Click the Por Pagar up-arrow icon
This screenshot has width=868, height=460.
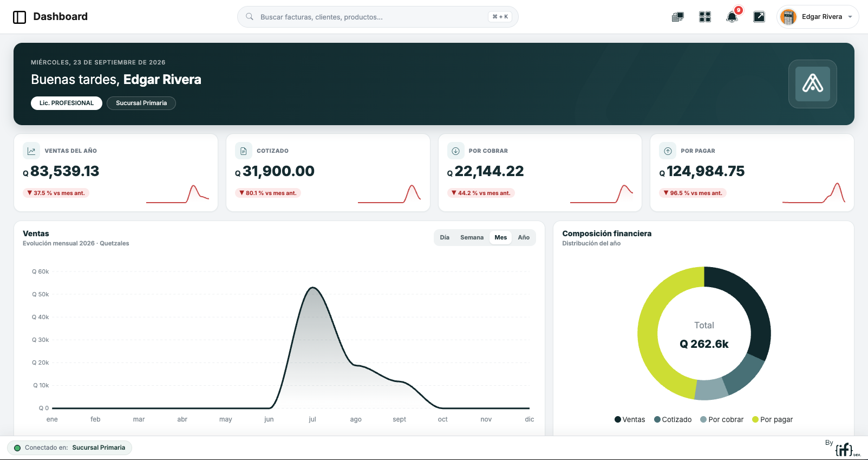(668, 151)
